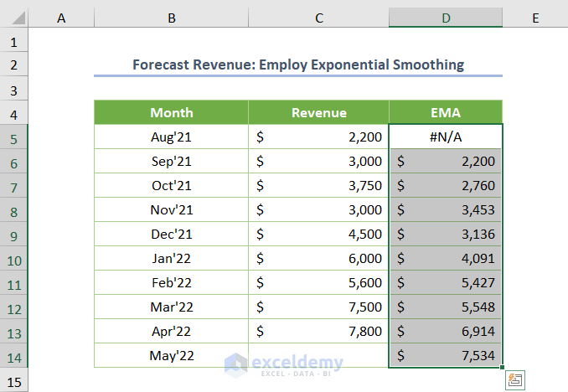Select the 7,534 EMA forecast cell
The height and width of the screenshot is (392, 568).
pyautogui.click(x=446, y=355)
